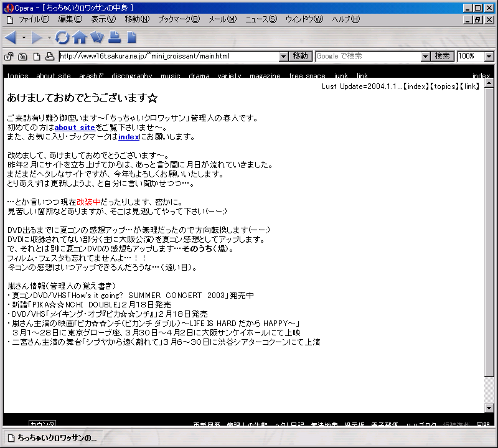The height and width of the screenshot is (448, 498).
Task: Toggle document mode with the small page icon
Action: (37, 57)
